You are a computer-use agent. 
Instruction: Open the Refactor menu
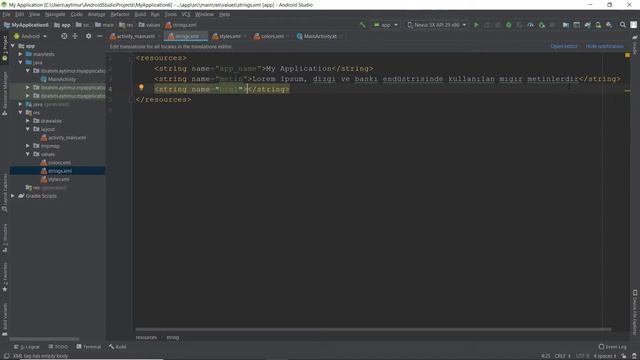coord(120,14)
